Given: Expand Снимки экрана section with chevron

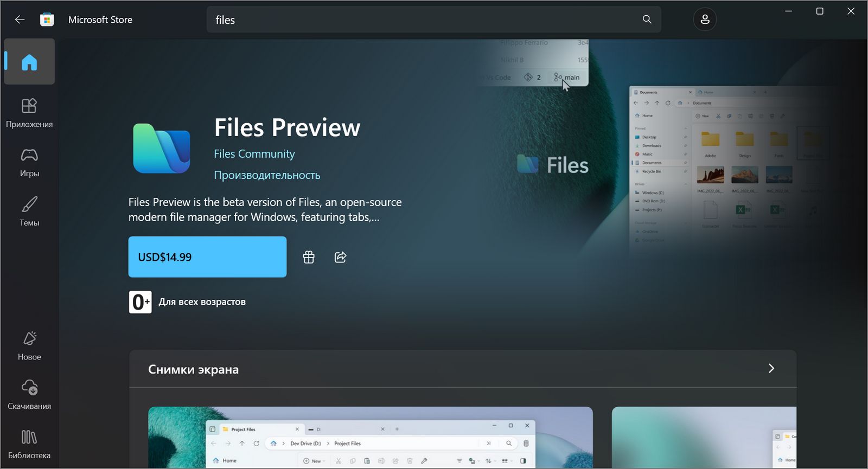Looking at the screenshot, I should pyautogui.click(x=771, y=369).
